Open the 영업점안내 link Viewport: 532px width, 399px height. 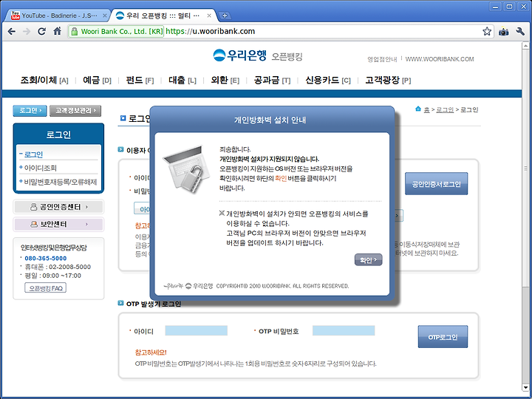[382, 59]
